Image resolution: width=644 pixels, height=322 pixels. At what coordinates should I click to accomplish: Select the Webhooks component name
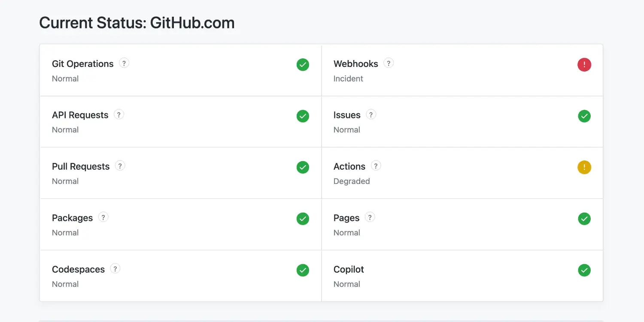point(355,64)
